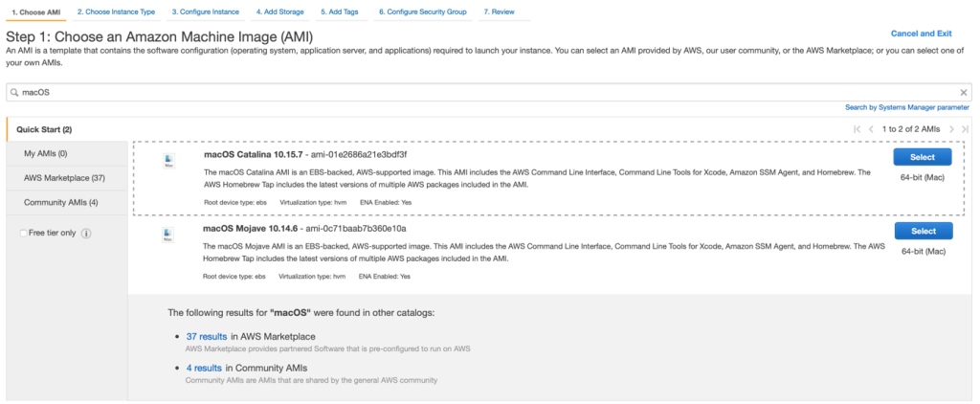The height and width of the screenshot is (404, 980).
Task: Jump to last page of AMIs
Action: [965, 129]
